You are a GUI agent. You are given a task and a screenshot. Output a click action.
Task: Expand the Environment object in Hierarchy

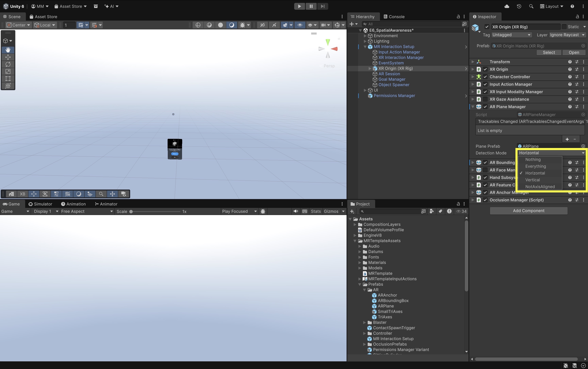pyautogui.click(x=365, y=36)
